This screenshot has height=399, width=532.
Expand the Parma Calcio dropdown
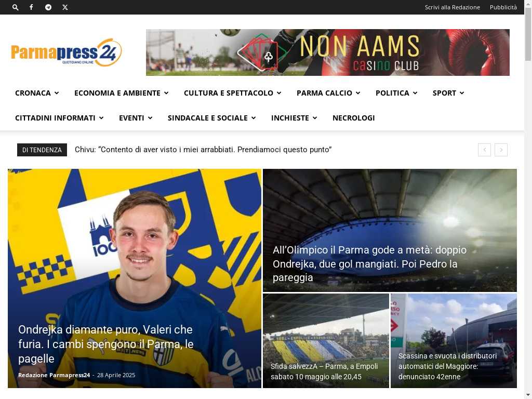point(328,93)
